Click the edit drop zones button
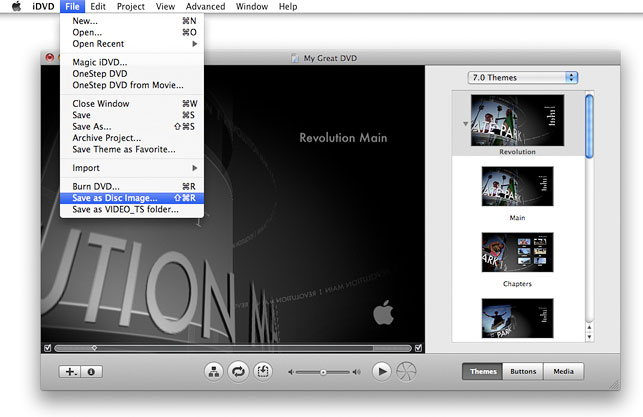 pos(263,372)
